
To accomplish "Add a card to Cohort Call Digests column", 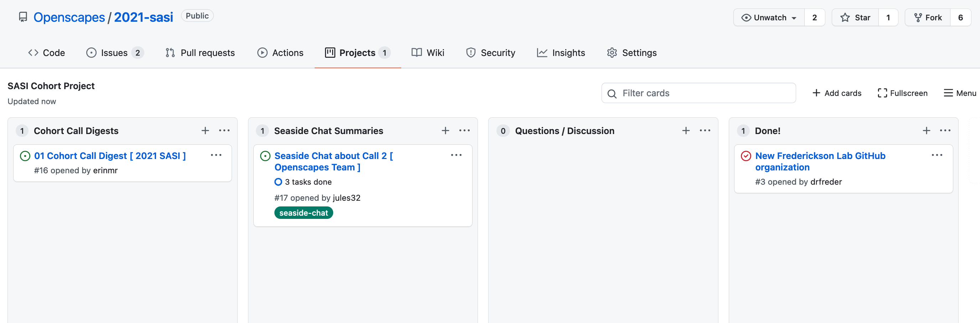I will coord(205,130).
